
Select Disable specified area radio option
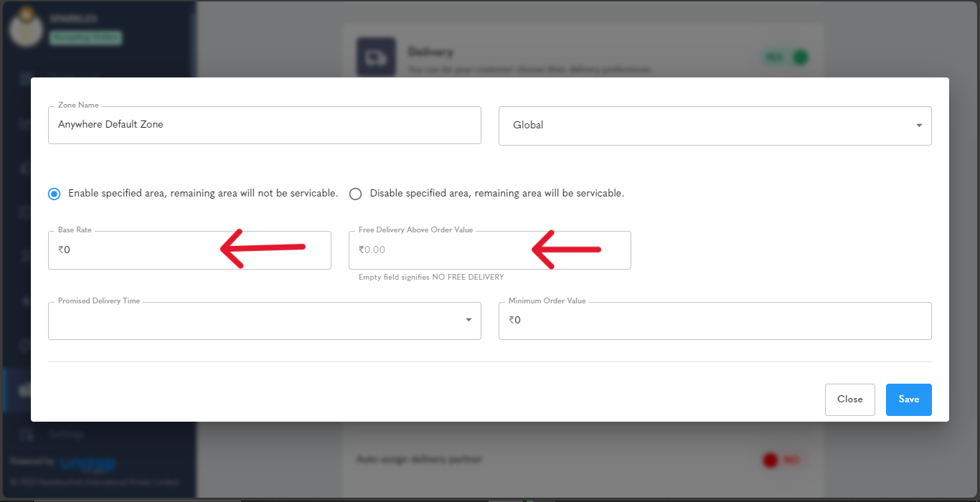coord(355,194)
